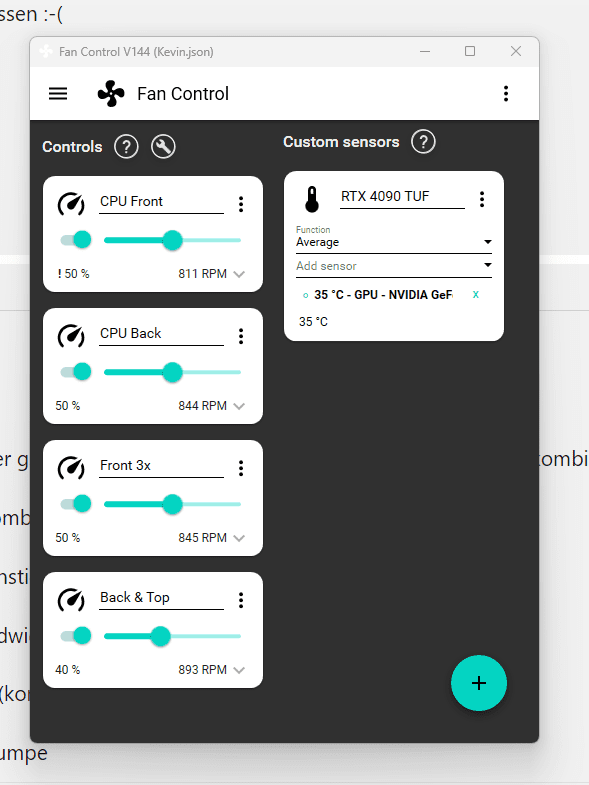Viewport: 589px width, 785px height.
Task: Click the CPU Back speed slider
Action: pyautogui.click(x=172, y=372)
